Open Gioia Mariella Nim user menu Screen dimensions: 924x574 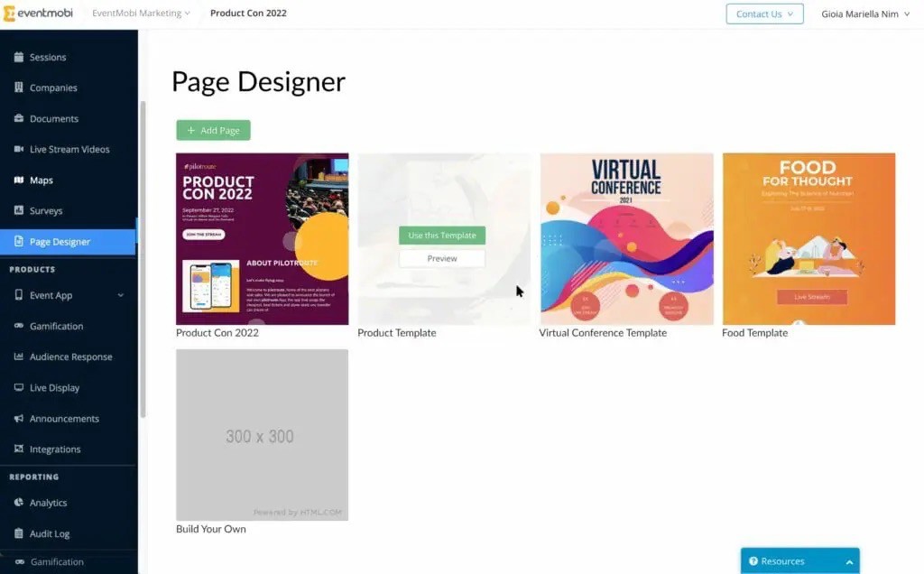(865, 14)
